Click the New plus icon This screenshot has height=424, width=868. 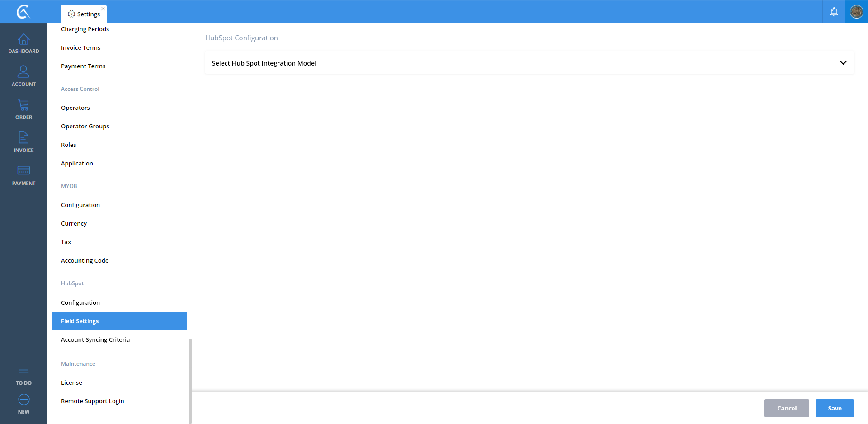[x=24, y=400]
